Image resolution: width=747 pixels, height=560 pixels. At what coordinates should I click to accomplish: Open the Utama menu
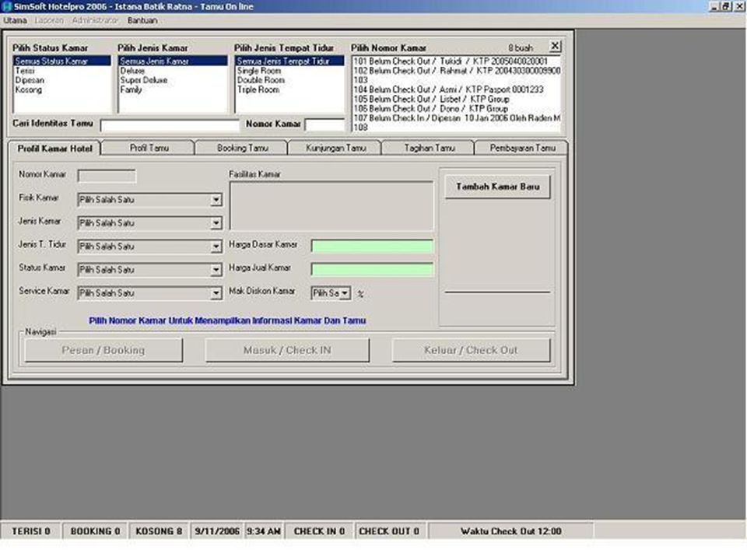[x=15, y=20]
